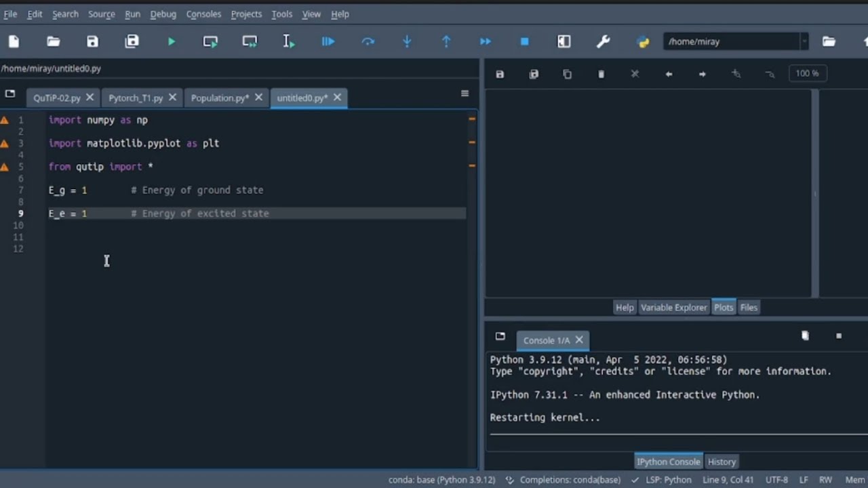The height and width of the screenshot is (488, 868).
Task: Save the plot in the Plots pane
Action: pos(500,74)
